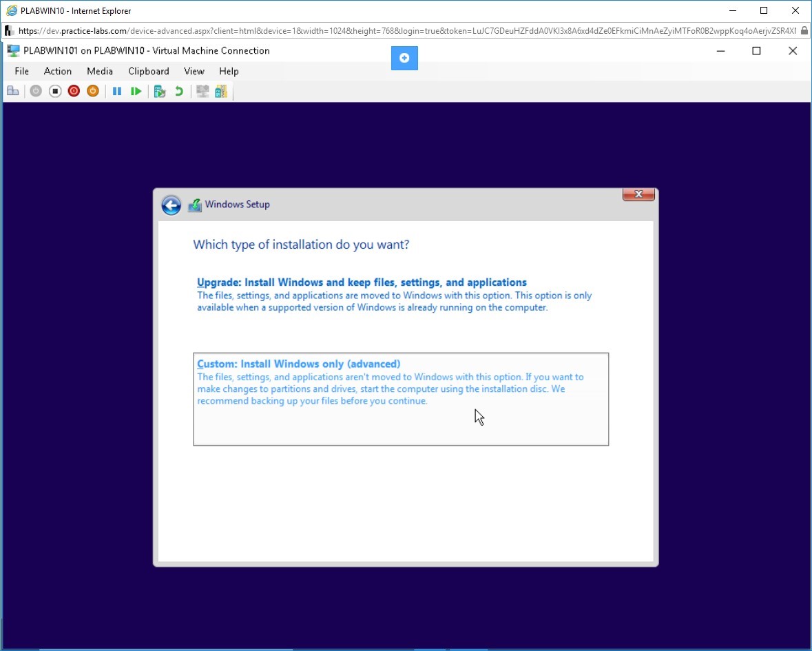This screenshot has height=651, width=812.
Task: Open the Action menu
Action: pos(57,72)
